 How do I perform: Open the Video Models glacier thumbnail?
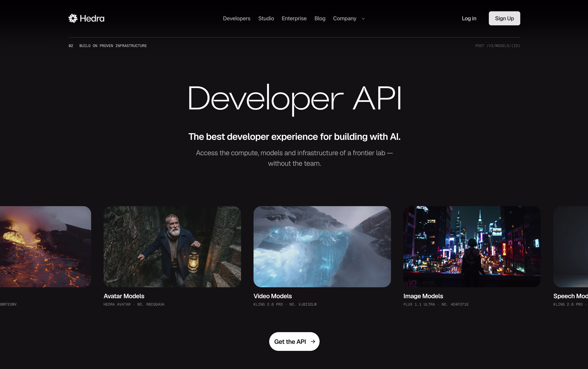[322, 247]
